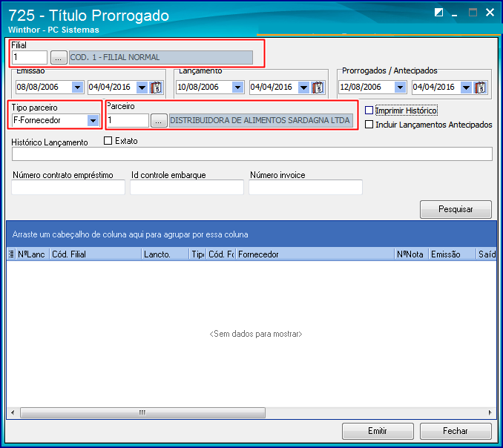This screenshot has width=503, height=448.
Task: Sort by Lancto. column header
Action: point(165,254)
